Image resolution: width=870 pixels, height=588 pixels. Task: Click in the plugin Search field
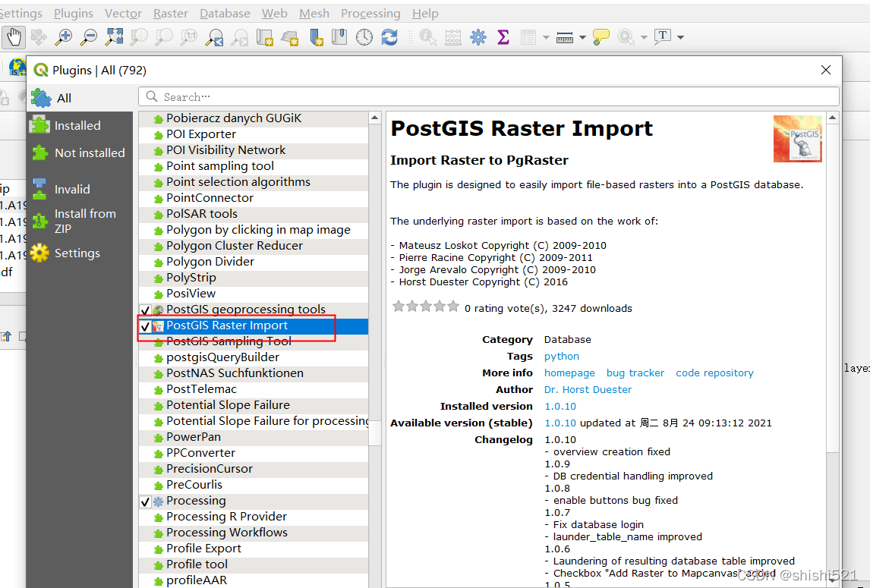[x=488, y=96]
